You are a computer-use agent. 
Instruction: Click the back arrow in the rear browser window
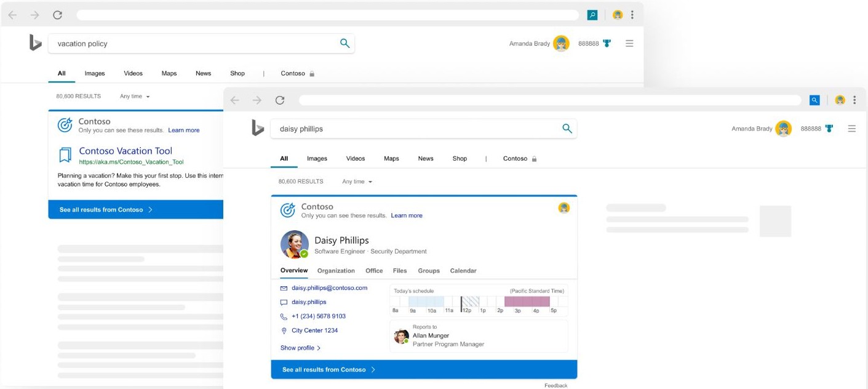tap(12, 15)
